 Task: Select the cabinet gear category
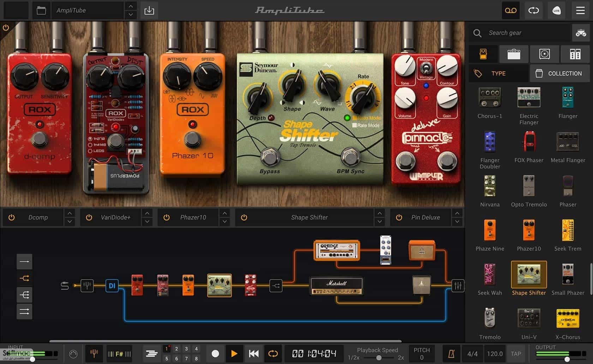tap(544, 54)
